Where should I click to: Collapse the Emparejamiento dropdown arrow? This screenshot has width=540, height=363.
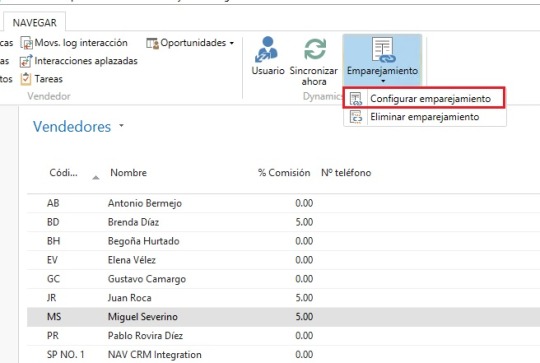point(383,81)
